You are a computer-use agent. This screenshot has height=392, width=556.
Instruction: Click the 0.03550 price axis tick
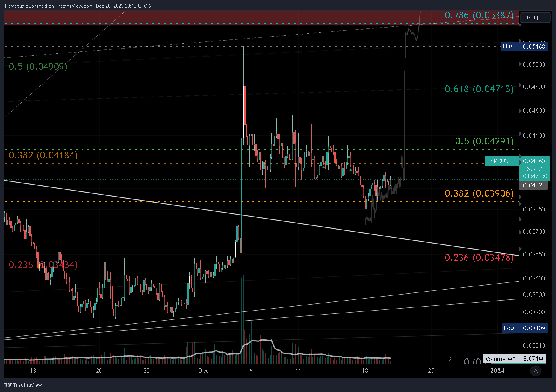(534, 254)
